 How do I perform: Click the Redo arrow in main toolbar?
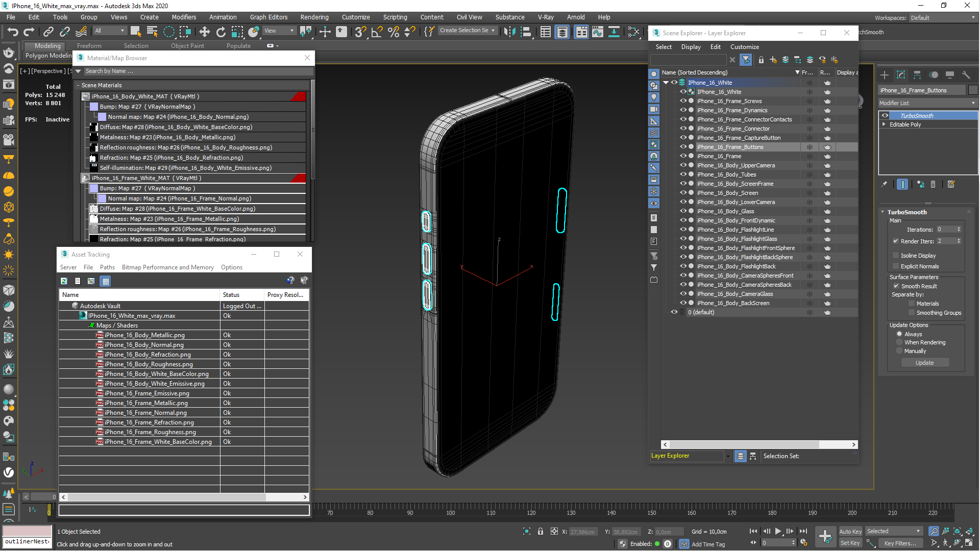point(29,32)
